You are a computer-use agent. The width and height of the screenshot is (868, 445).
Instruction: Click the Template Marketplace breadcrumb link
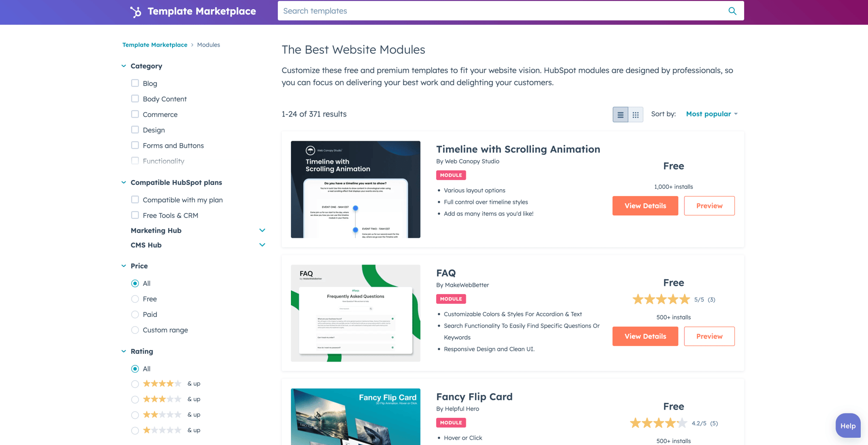tap(154, 45)
